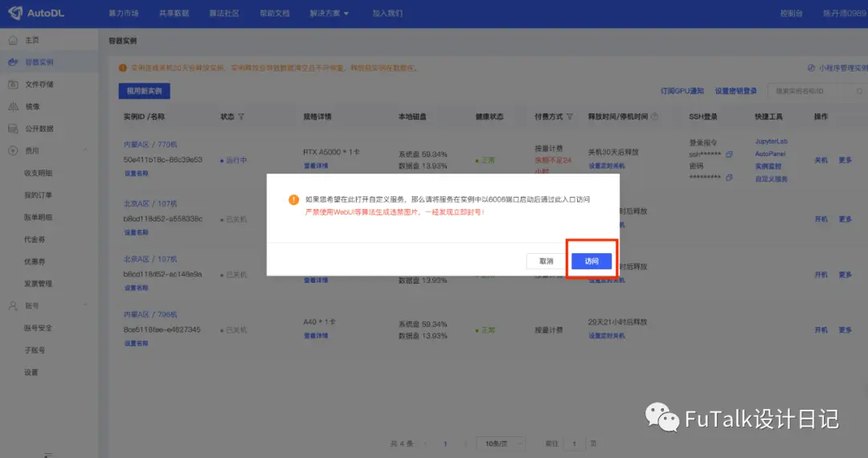
Task: Click 设置名称 under instance b8cd118d52-a558338c
Action: pyautogui.click(x=136, y=232)
